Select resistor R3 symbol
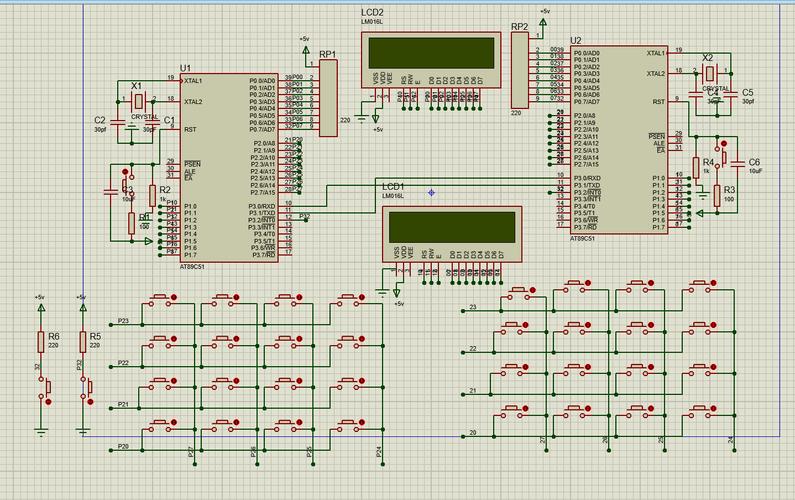Viewport: 795px width, 500px height. (717, 195)
